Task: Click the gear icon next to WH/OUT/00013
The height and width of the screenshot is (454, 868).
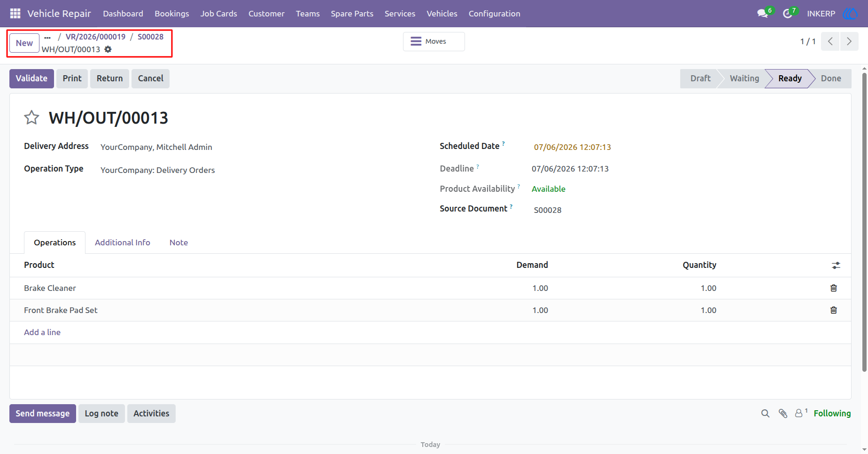Action: pyautogui.click(x=108, y=49)
